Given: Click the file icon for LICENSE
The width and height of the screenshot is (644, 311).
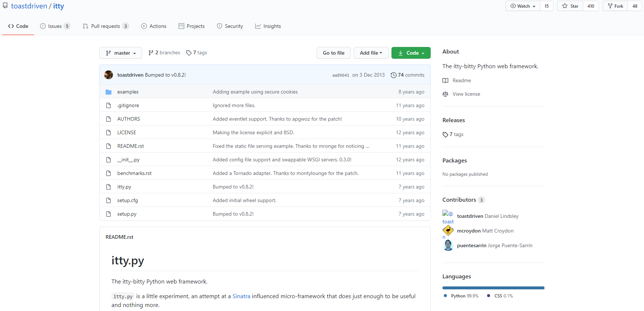Looking at the screenshot, I should 108,133.
